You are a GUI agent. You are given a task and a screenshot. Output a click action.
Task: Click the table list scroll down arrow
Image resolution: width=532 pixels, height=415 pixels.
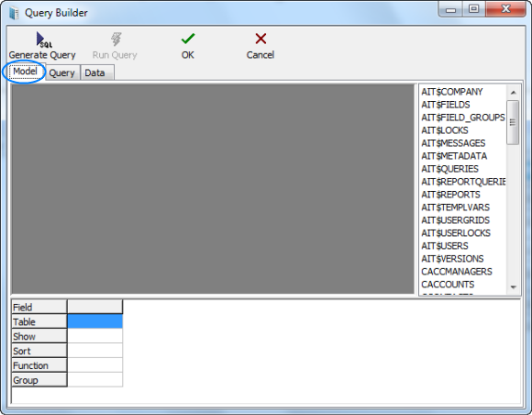pos(514,287)
